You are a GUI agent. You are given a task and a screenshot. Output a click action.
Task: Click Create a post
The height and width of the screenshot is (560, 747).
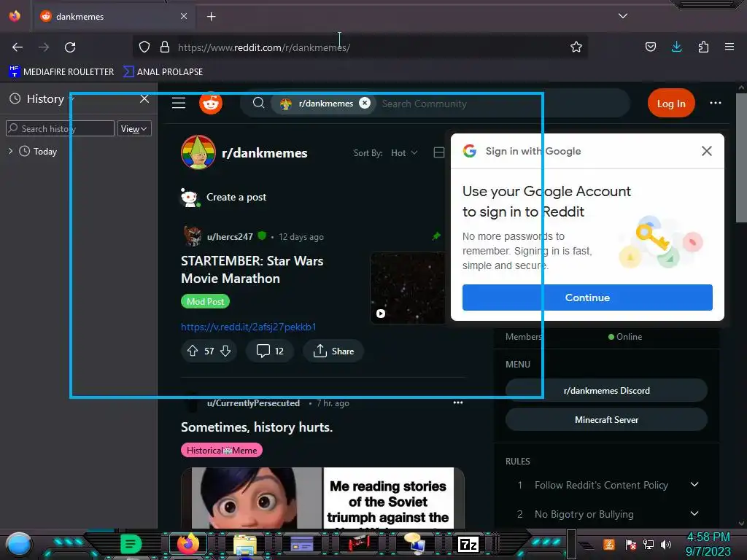point(236,197)
